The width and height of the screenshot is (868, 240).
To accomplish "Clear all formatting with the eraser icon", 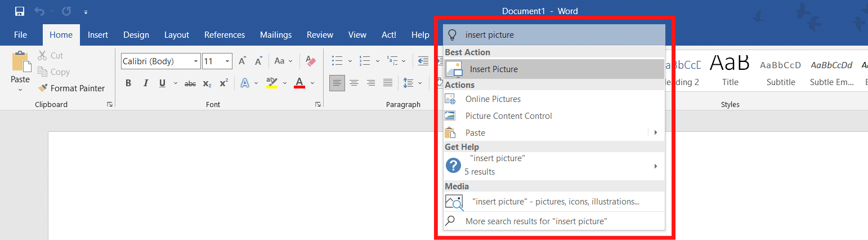I will (311, 61).
